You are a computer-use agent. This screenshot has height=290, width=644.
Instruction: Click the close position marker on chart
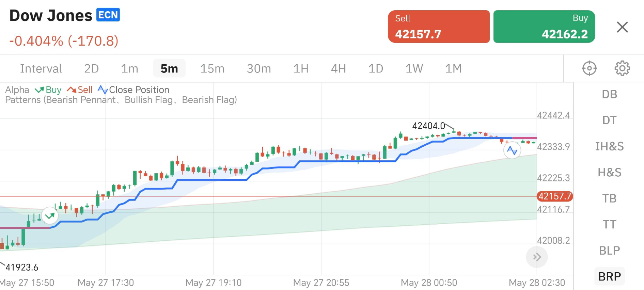512,150
